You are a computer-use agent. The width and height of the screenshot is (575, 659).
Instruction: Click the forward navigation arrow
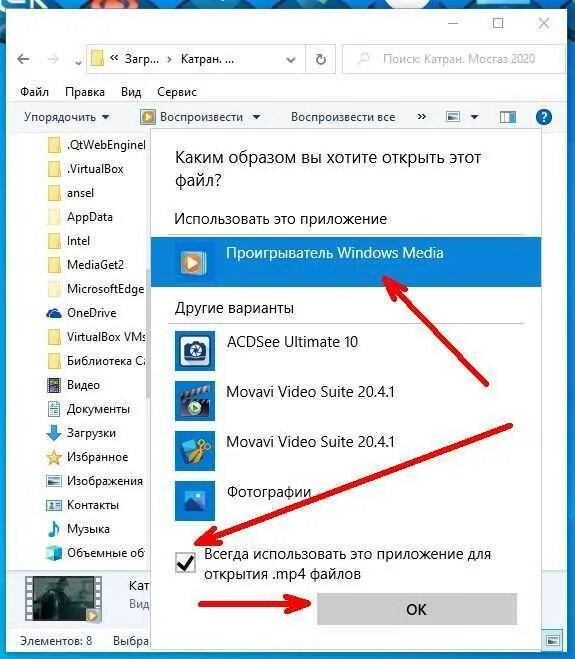pyautogui.click(x=53, y=59)
